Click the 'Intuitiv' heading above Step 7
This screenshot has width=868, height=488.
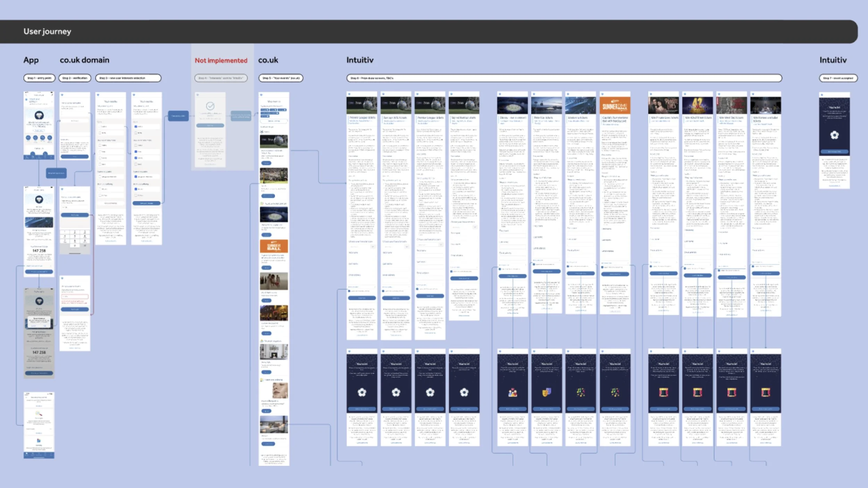[833, 60]
